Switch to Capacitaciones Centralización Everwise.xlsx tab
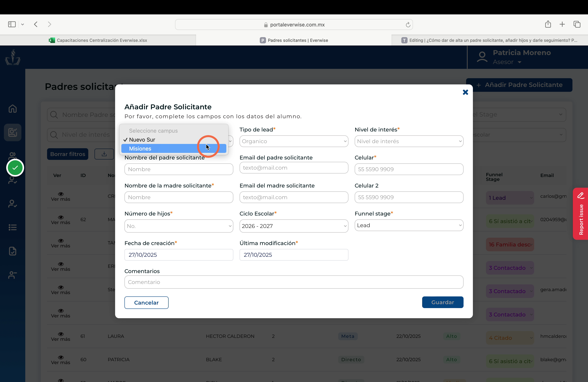Screen dimensions: 588x382 click(x=98, y=40)
